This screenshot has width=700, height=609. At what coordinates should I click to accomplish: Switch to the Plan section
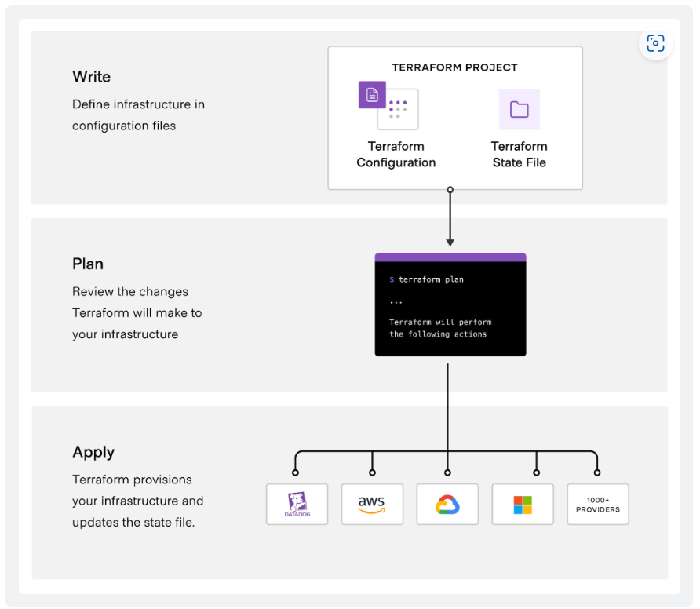pos(87,264)
